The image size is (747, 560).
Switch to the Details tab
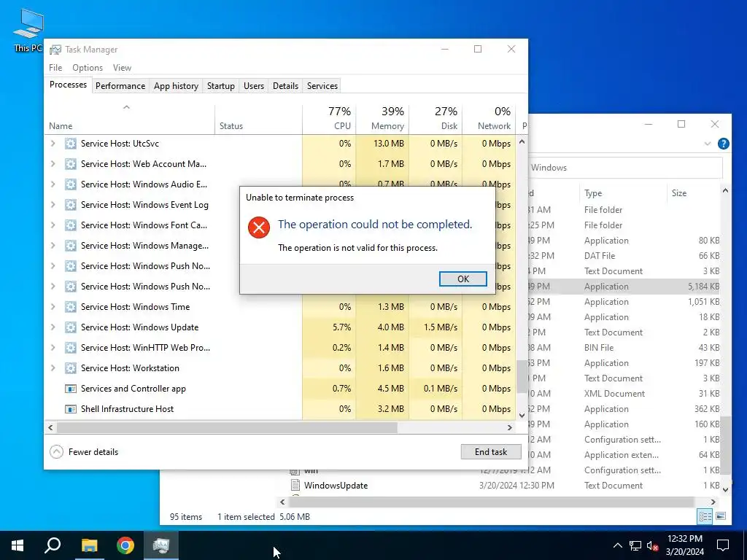coord(285,86)
